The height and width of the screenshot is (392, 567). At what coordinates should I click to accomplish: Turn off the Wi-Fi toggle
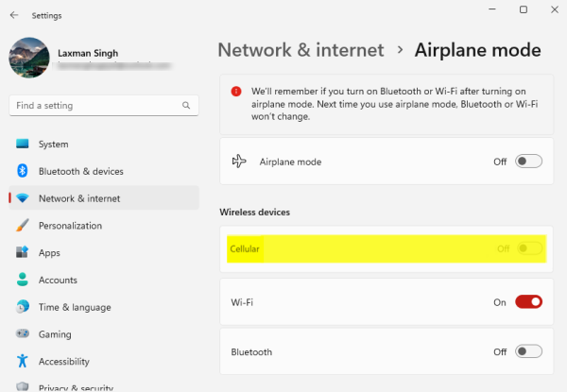click(528, 302)
